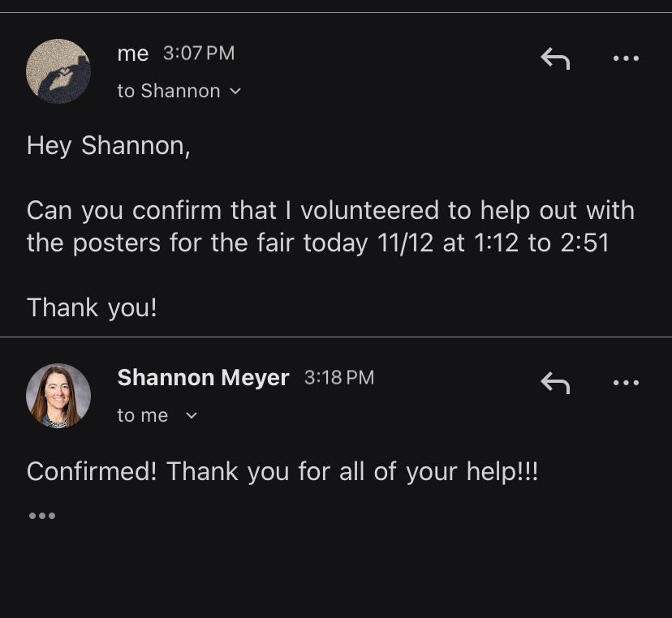The width and height of the screenshot is (672, 618).
Task: Reply to Shannon Meyer's message
Action: tap(555, 383)
